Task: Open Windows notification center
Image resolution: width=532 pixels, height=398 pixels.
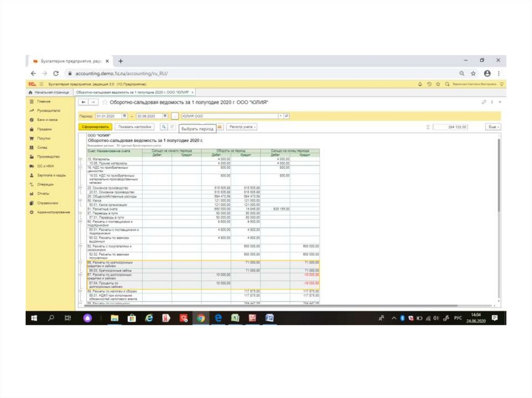Action: (495, 318)
